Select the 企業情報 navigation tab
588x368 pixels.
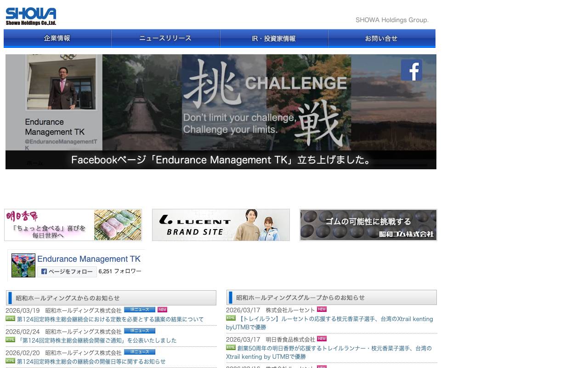(57, 39)
